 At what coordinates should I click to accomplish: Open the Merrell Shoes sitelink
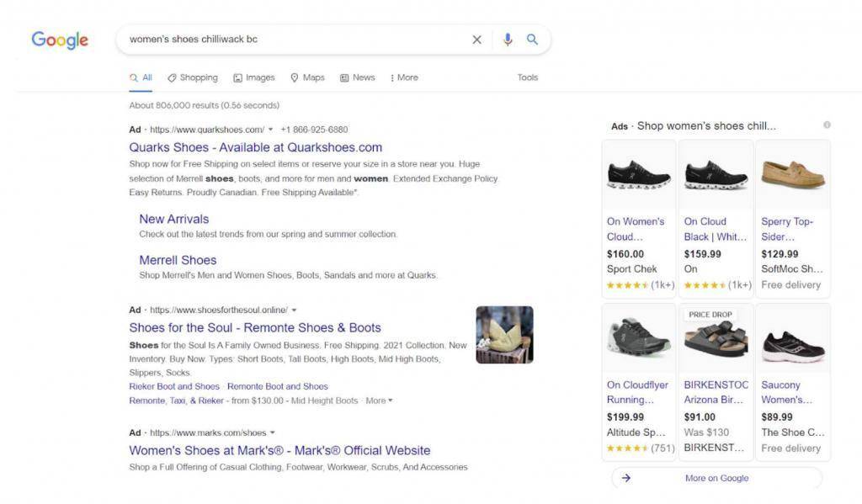178,260
